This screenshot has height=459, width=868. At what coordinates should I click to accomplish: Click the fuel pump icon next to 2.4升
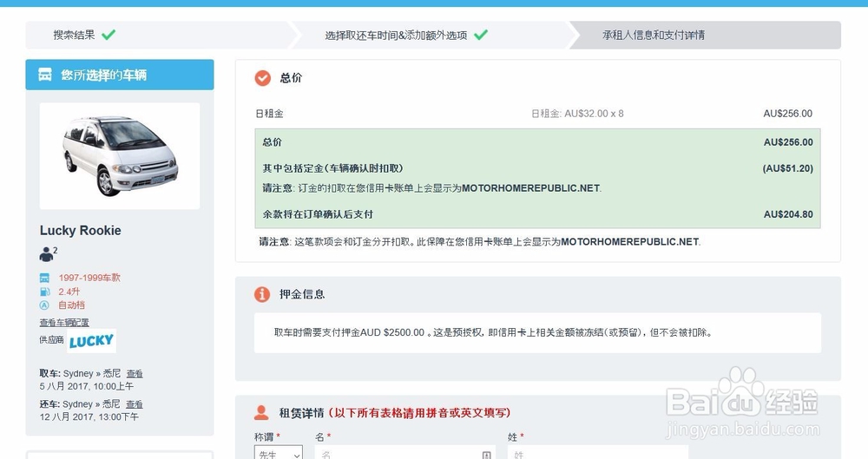click(45, 292)
